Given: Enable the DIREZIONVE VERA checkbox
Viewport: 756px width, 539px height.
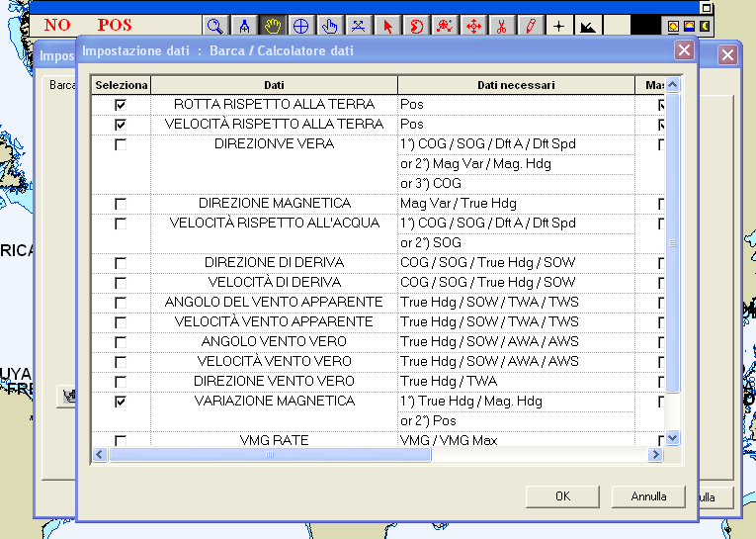Looking at the screenshot, I should pyautogui.click(x=121, y=144).
